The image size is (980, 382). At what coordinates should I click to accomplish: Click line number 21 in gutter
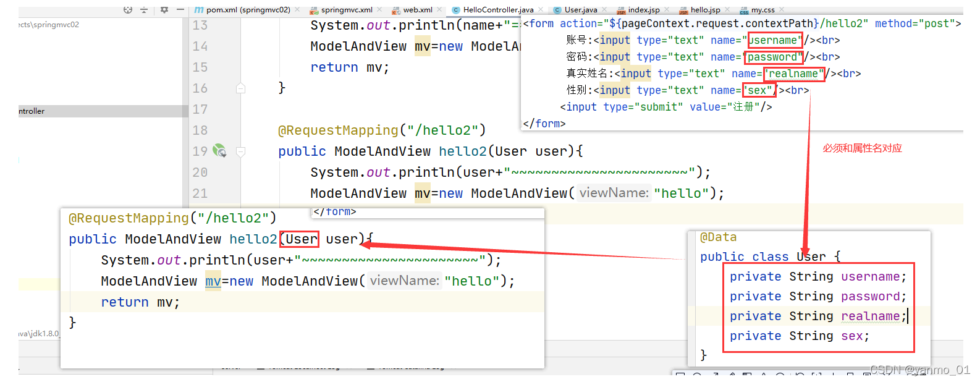click(200, 193)
